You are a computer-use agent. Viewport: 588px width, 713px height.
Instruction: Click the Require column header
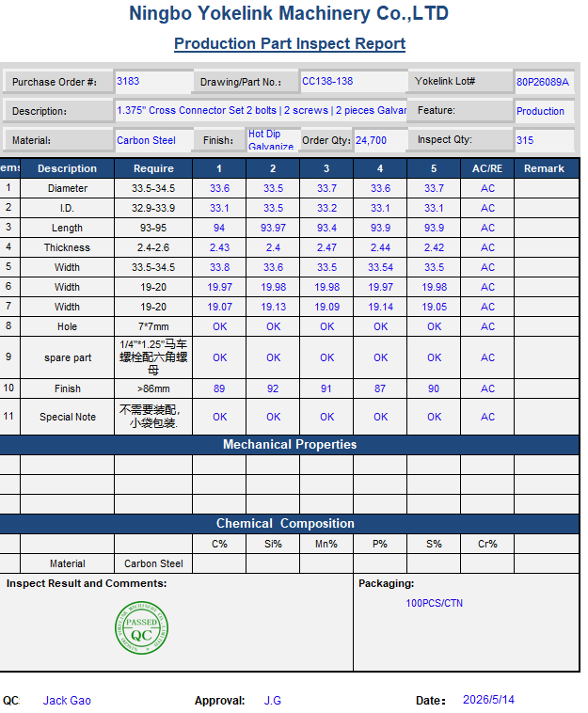pyautogui.click(x=153, y=168)
